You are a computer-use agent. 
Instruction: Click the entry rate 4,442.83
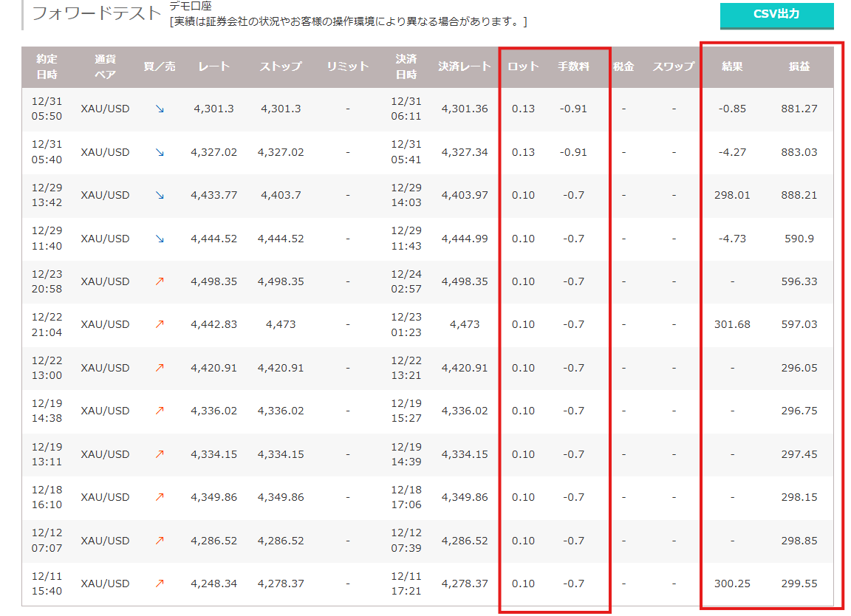[x=213, y=324]
